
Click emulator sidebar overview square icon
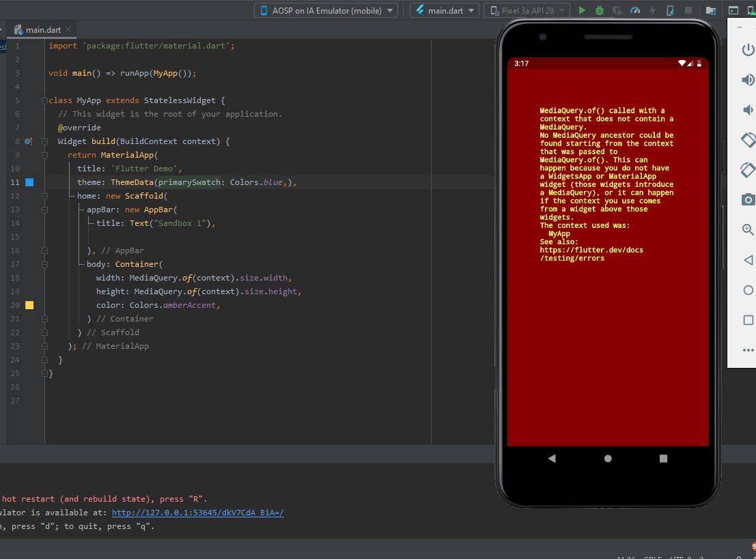pos(748,320)
